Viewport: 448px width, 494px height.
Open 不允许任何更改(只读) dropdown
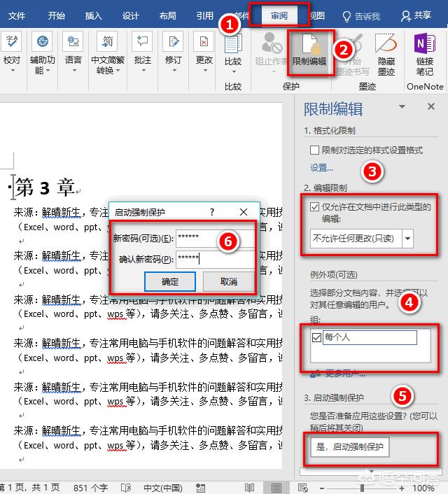[407, 238]
